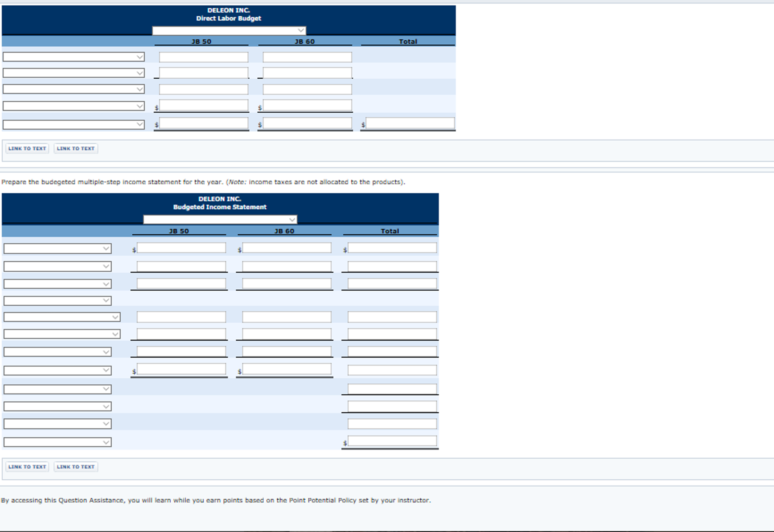Open the Budgeted Income Statement period dropdown

[220, 219]
